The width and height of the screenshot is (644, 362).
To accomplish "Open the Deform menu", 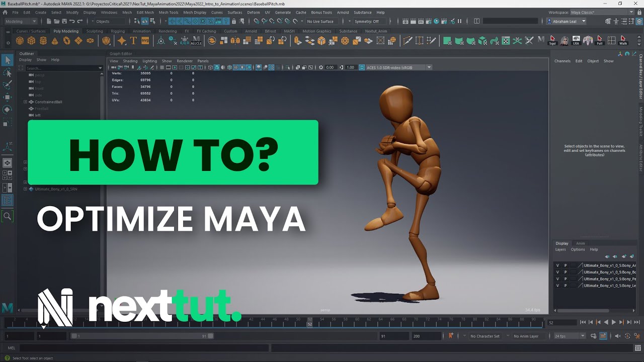I will [x=254, y=12].
